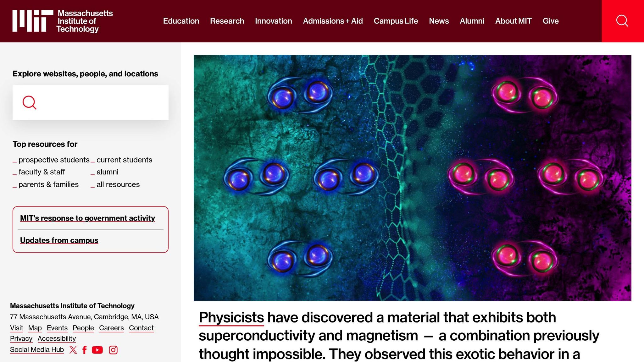Open MIT's Instagram profile icon

(x=113, y=350)
